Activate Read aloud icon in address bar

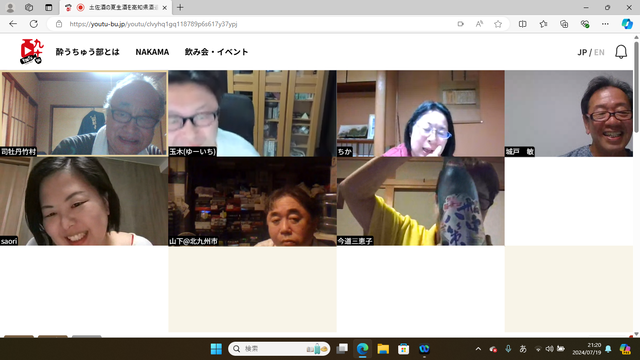tap(479, 24)
